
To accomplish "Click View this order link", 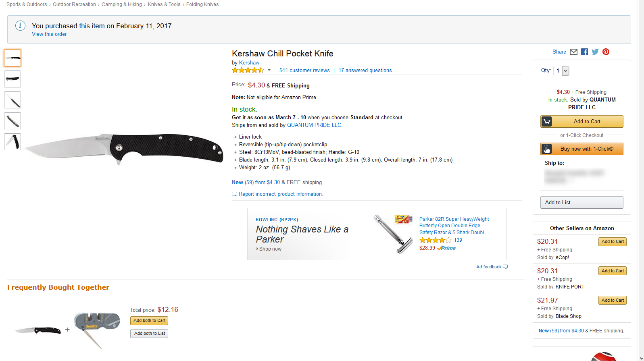I will pyautogui.click(x=49, y=34).
